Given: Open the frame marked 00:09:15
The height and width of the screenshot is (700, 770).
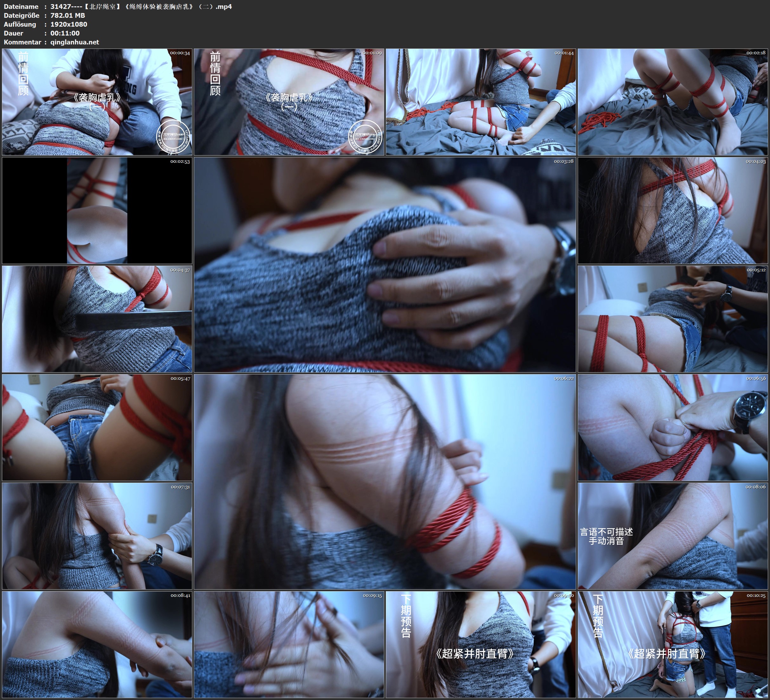Looking at the screenshot, I should 289,644.
